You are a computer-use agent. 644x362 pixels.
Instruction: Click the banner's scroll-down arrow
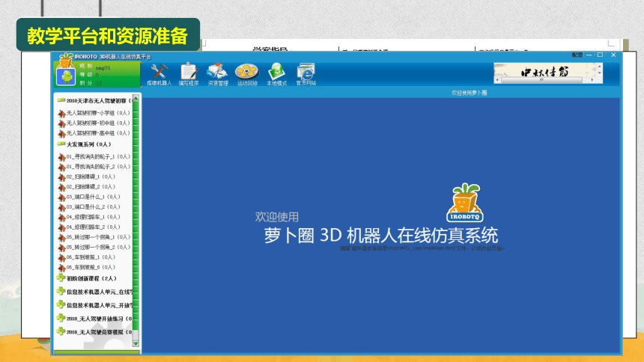599,73
